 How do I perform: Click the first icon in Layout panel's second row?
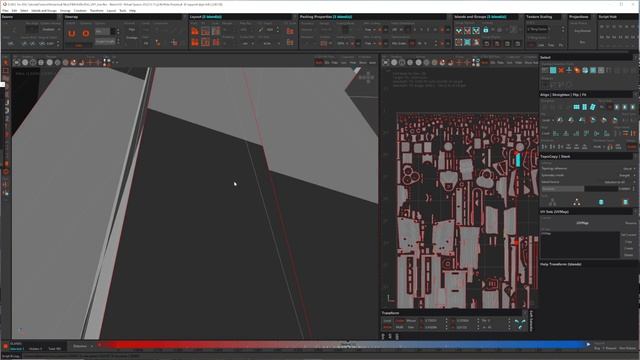(195, 42)
